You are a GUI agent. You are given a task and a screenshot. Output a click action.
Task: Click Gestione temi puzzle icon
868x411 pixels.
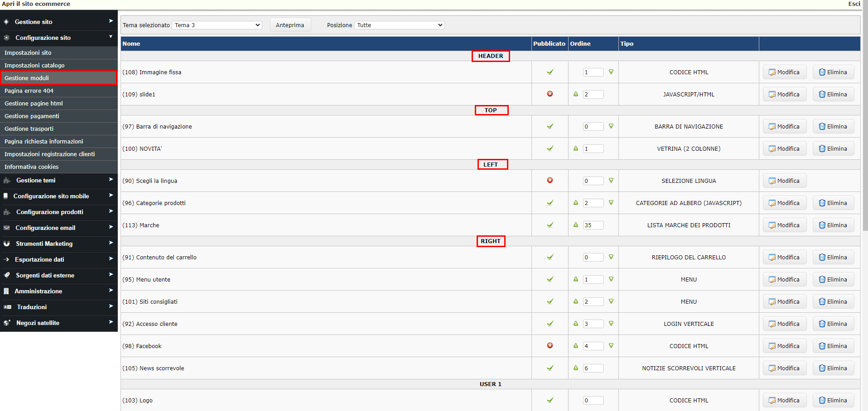7,180
